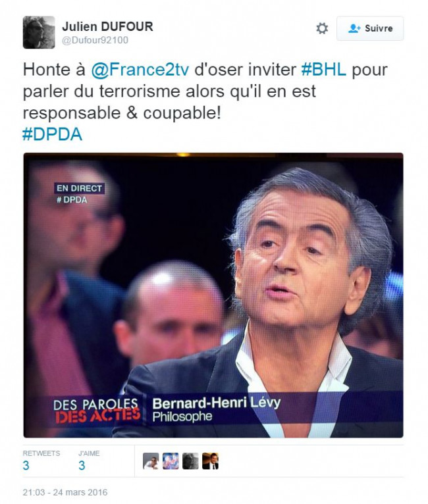The width and height of the screenshot is (428, 504).
Task: Open the @France2tv mention
Action: 140,70
